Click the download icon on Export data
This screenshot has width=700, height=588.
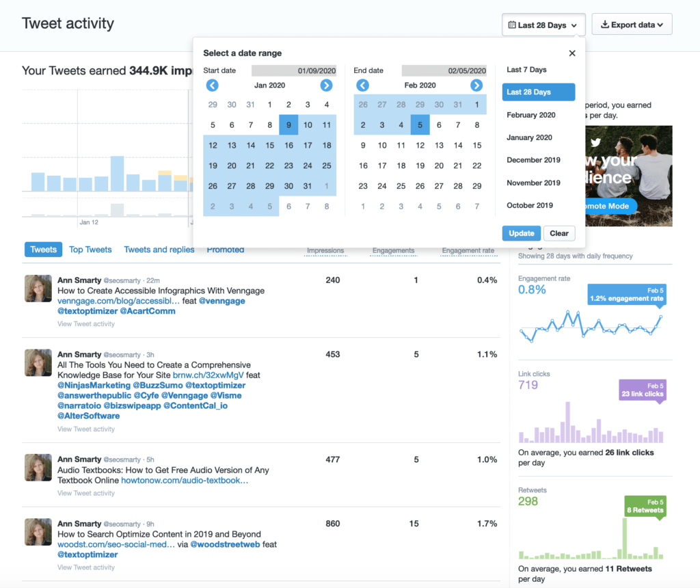604,24
